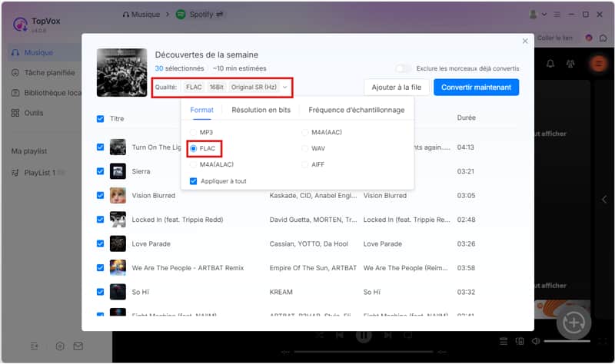Image resolution: width=615 pixels, height=364 pixels.
Task: Open the play queue icon
Action: click(504, 341)
